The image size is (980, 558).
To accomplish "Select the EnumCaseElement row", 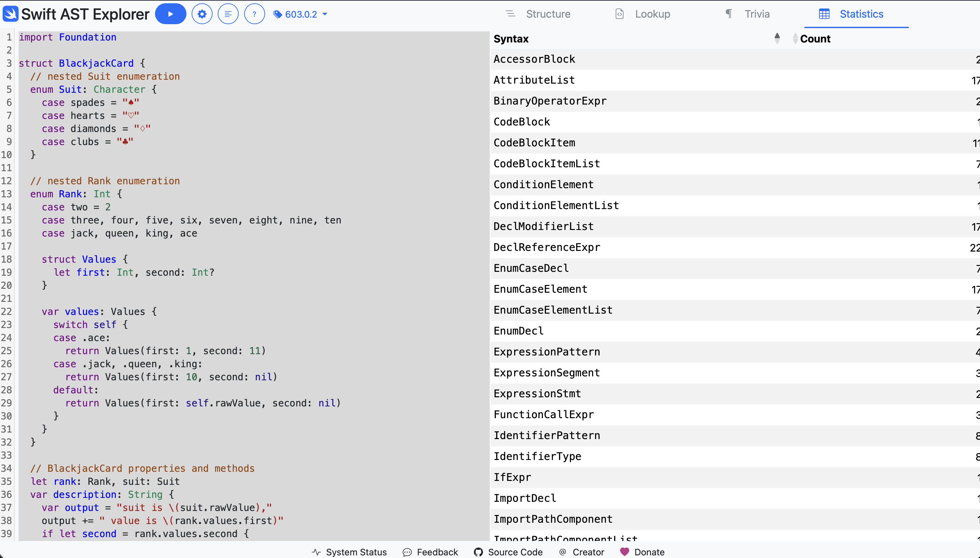I will [735, 289].
